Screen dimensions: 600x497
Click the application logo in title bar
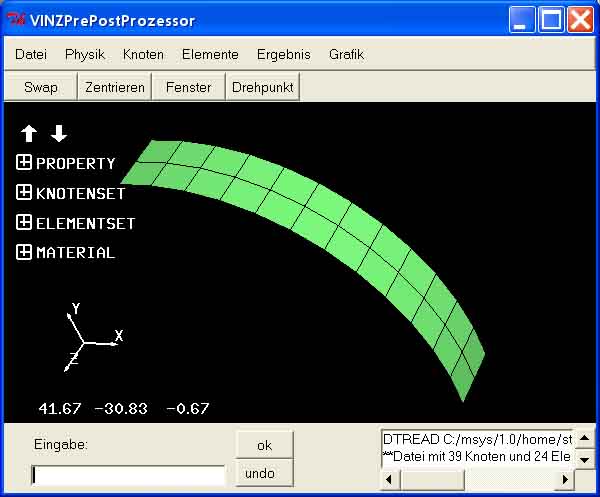pos(16,20)
